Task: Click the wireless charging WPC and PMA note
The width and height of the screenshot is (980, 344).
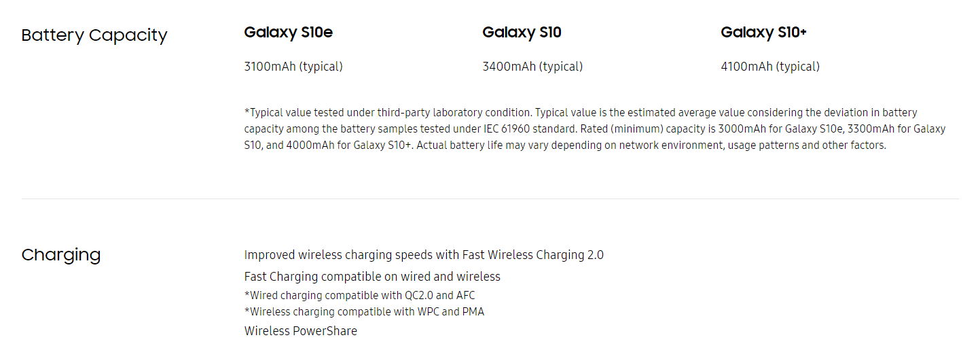Action: [364, 311]
